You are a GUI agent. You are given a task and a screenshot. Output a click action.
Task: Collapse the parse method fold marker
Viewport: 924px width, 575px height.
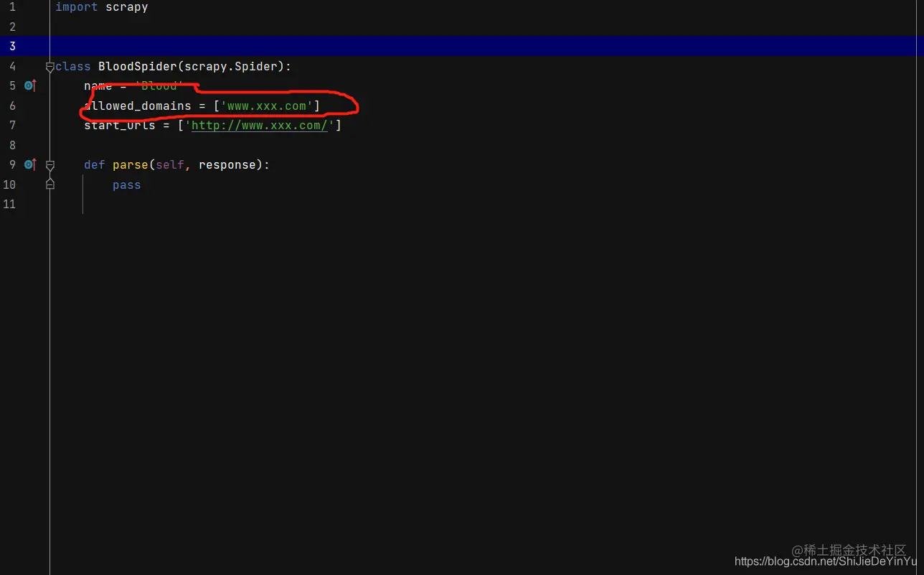(50, 165)
